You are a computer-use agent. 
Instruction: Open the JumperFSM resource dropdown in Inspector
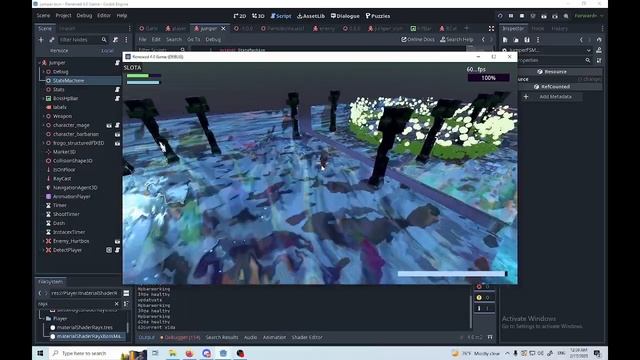coord(588,50)
